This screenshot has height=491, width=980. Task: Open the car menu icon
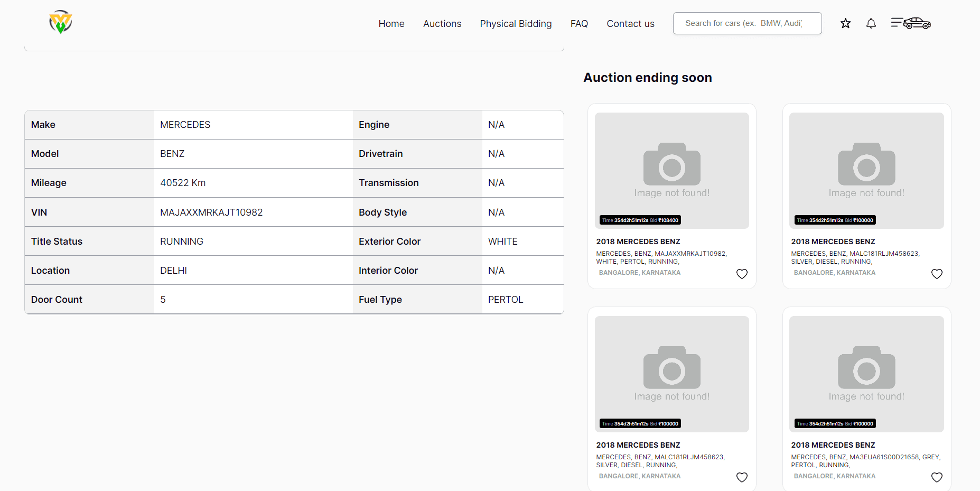click(911, 23)
